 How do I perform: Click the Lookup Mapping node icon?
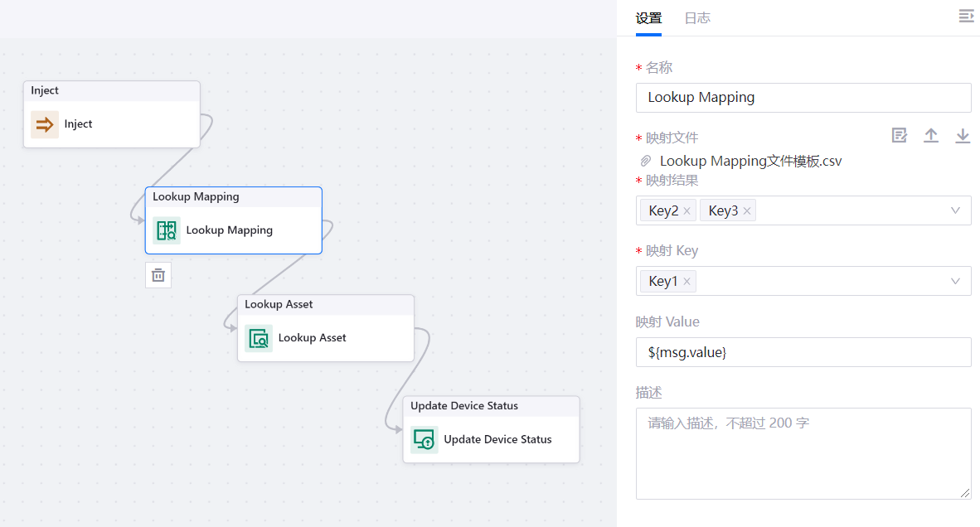tap(167, 230)
